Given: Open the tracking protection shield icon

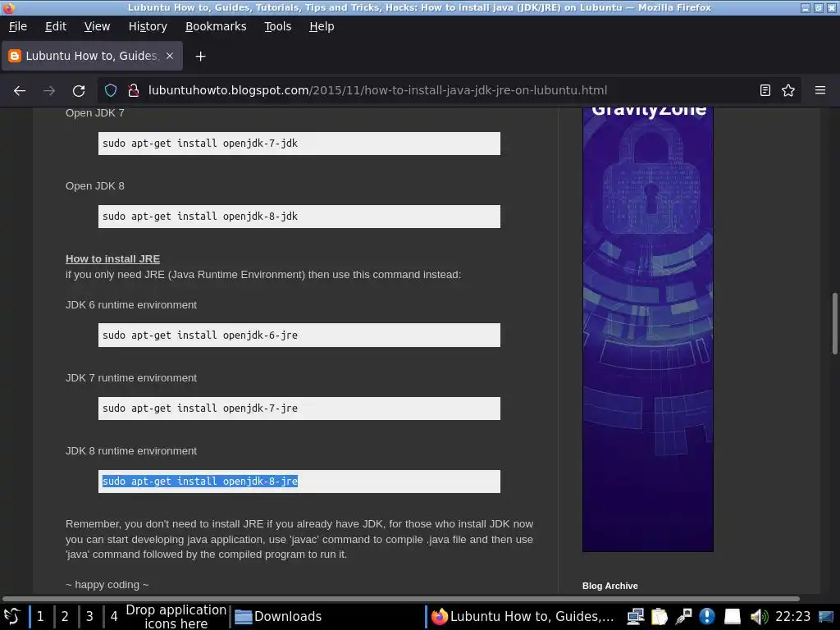Looking at the screenshot, I should pos(111,90).
